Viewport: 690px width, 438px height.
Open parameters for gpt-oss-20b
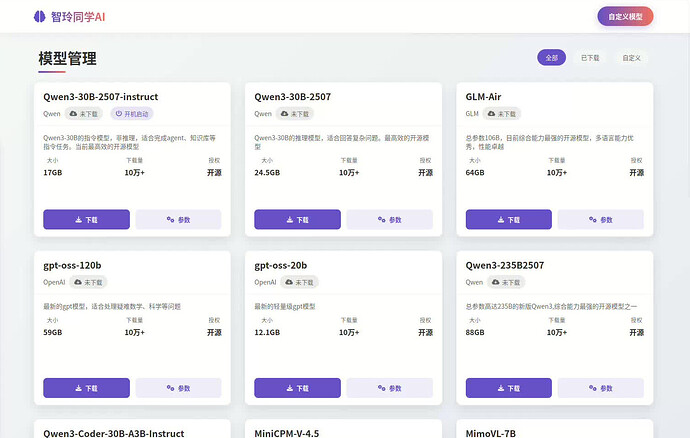pyautogui.click(x=389, y=388)
